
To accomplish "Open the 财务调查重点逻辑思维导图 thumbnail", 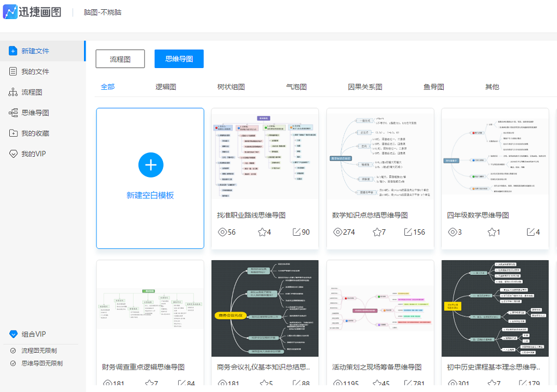I will tap(150, 309).
